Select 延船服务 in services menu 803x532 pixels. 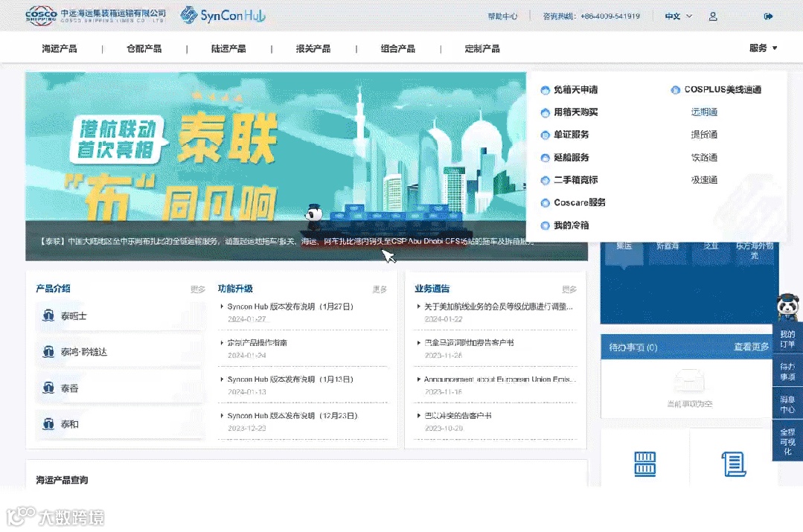point(571,157)
